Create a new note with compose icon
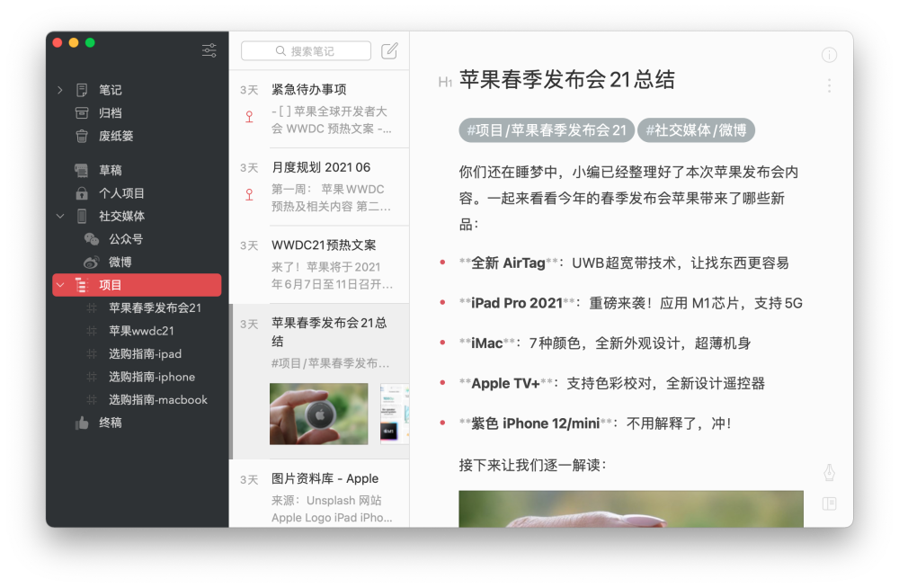899x588 pixels. (389, 51)
